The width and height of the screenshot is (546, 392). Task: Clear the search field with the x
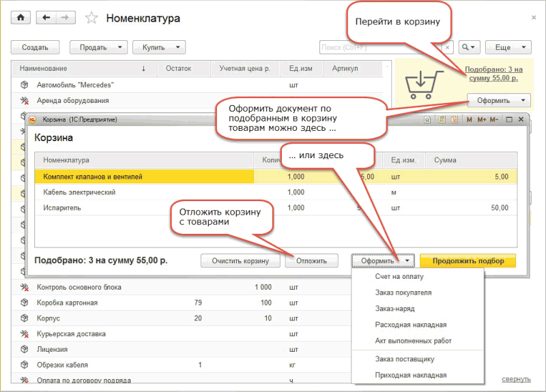pyautogui.click(x=448, y=48)
